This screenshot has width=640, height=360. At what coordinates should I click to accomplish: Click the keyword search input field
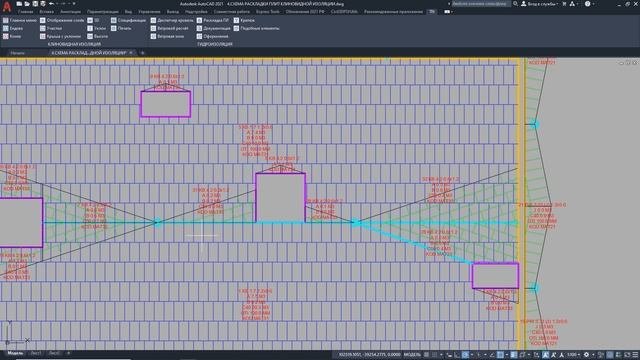click(x=480, y=4)
